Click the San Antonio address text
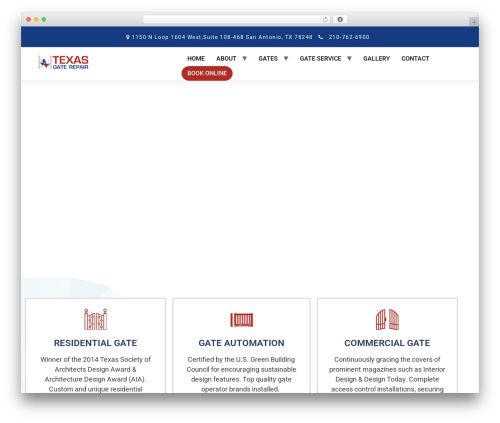This screenshot has height=423, width=500. [x=222, y=37]
